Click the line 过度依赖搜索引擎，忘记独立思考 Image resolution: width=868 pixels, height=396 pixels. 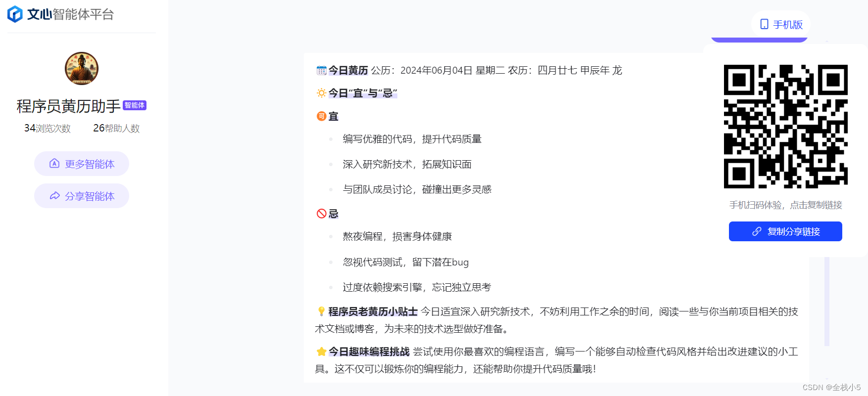[x=417, y=287]
